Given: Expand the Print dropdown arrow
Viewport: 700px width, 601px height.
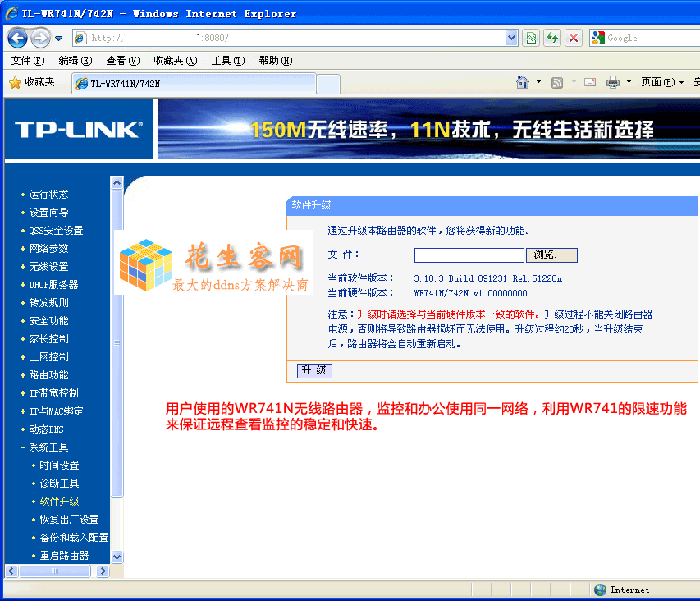Looking at the screenshot, I should pos(629,82).
